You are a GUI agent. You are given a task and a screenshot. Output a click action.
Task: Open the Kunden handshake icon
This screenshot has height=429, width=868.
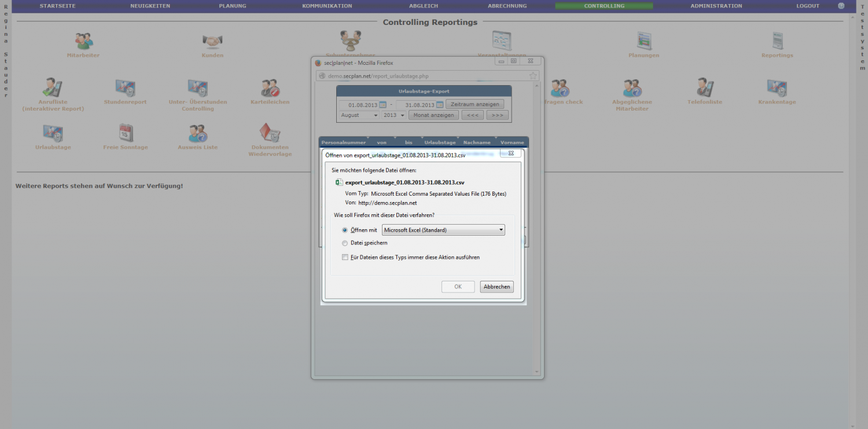click(x=212, y=41)
